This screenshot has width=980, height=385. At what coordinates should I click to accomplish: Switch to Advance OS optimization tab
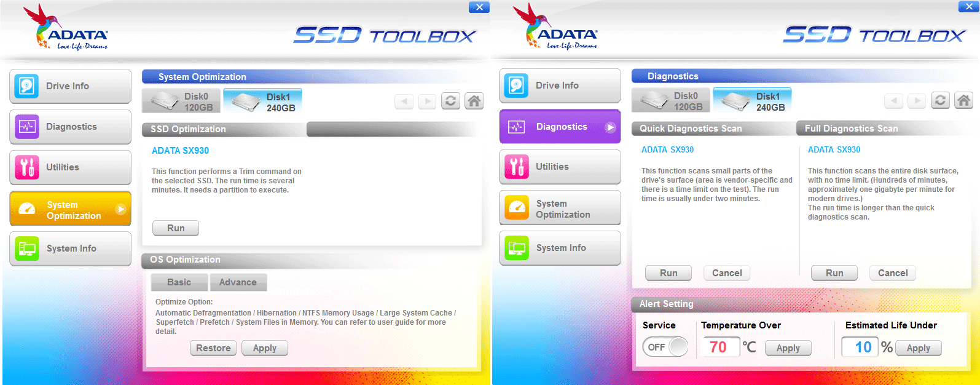coord(238,282)
